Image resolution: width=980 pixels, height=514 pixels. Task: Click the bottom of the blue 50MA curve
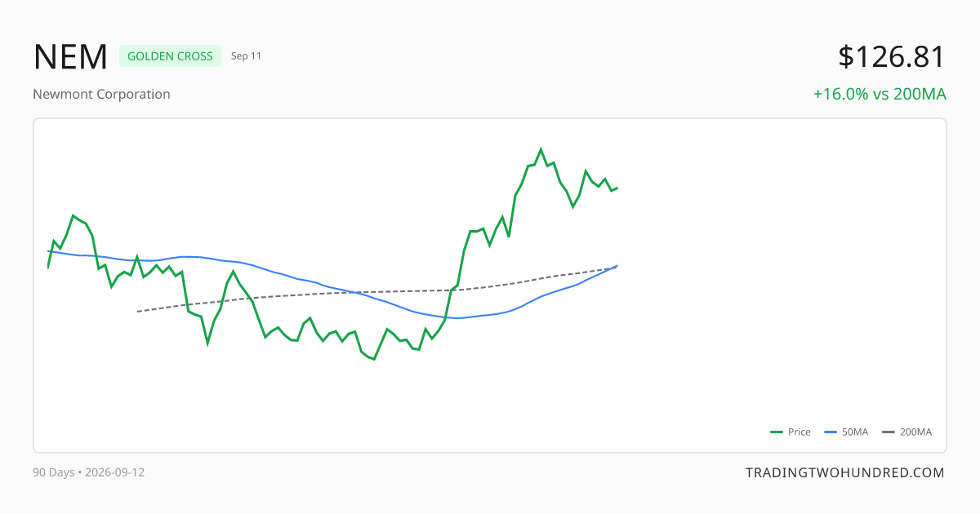click(458, 318)
